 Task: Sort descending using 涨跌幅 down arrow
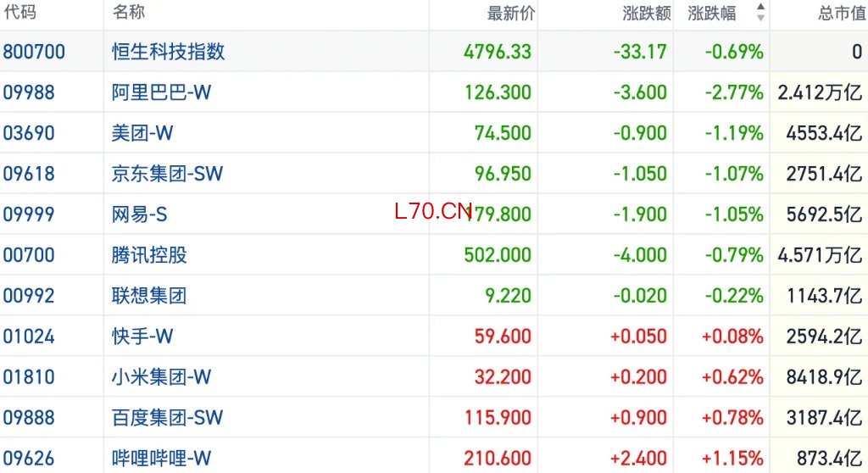tap(760, 18)
